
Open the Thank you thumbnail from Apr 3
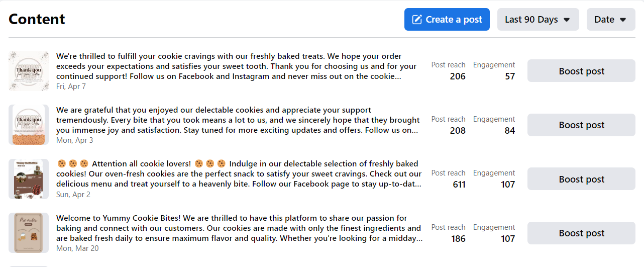29,125
